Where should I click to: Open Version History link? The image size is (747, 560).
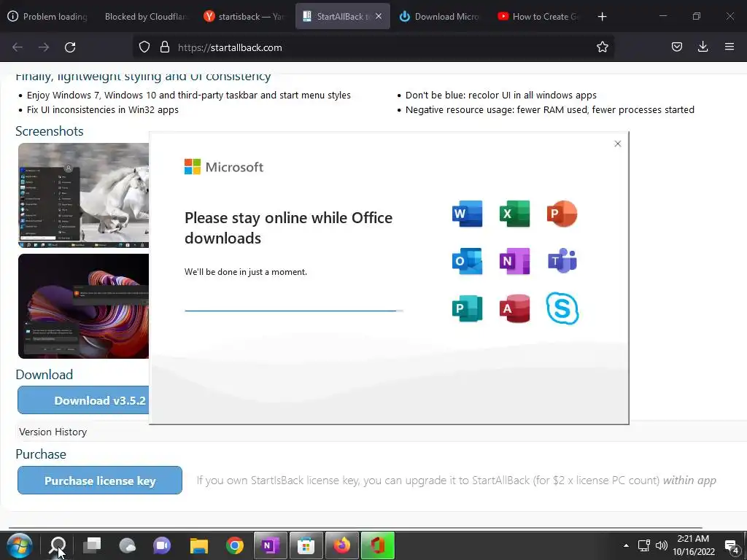click(x=53, y=432)
